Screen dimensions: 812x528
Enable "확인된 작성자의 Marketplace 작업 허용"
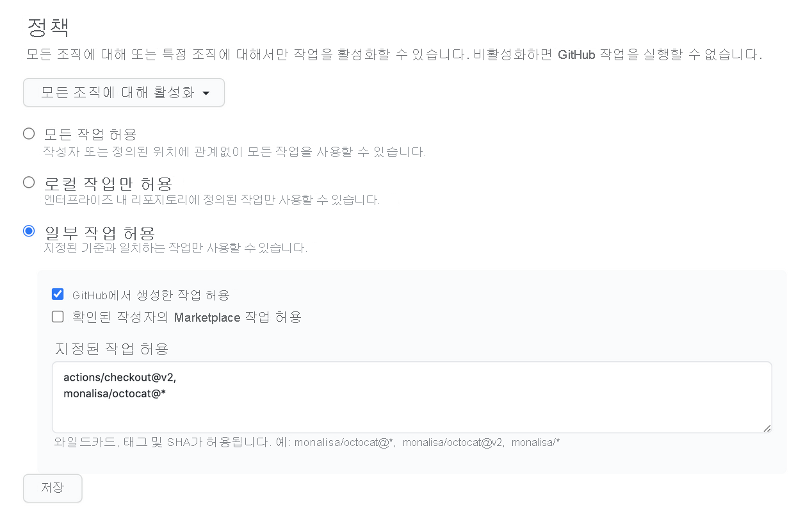58,317
